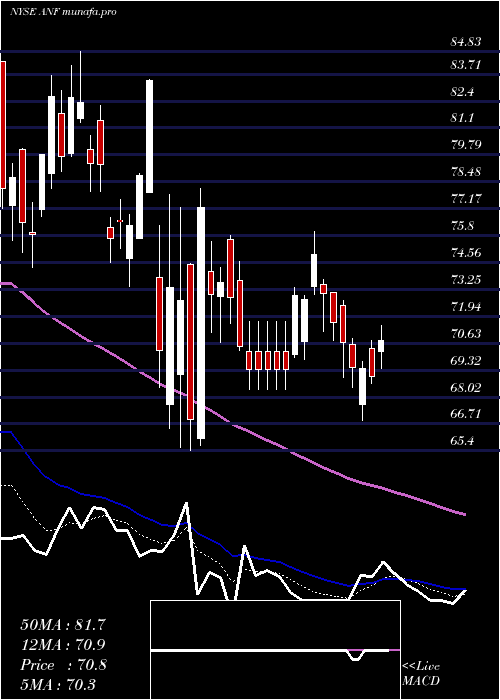Select the 84.83 price axis label
The width and height of the screenshot is (500, 700).
coord(466,42)
